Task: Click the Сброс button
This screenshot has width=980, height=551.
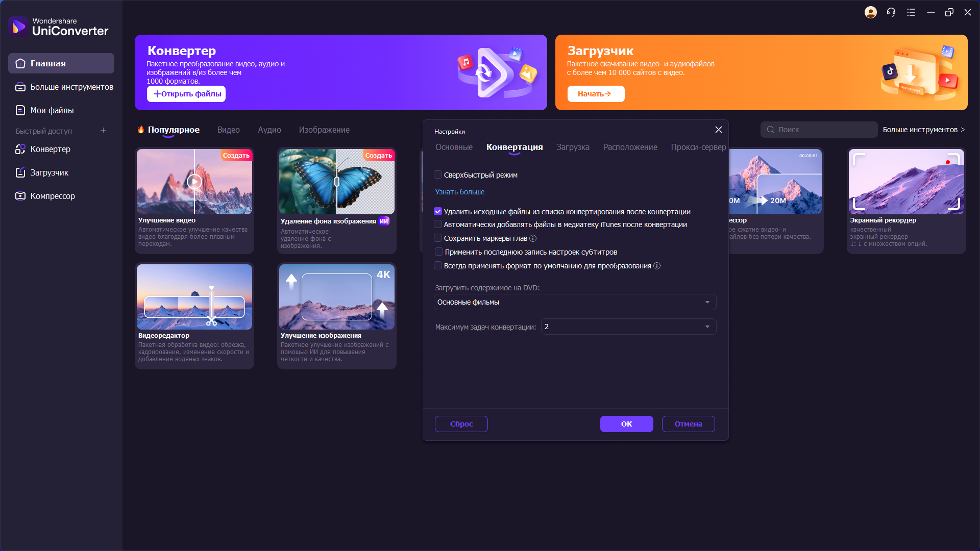Action: coord(461,424)
